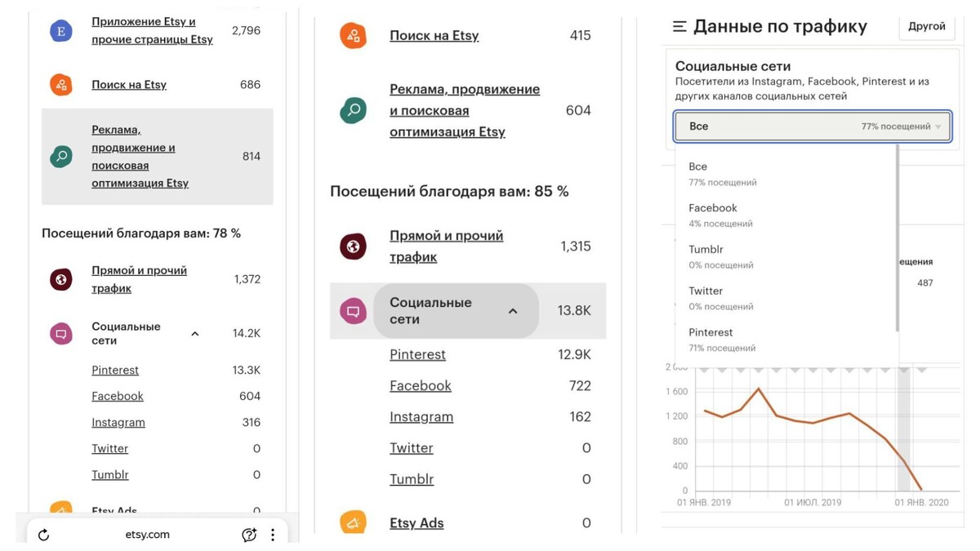Click the pink social networks icon in middle panel
The width and height of the screenshot is (980, 551).
tap(353, 311)
